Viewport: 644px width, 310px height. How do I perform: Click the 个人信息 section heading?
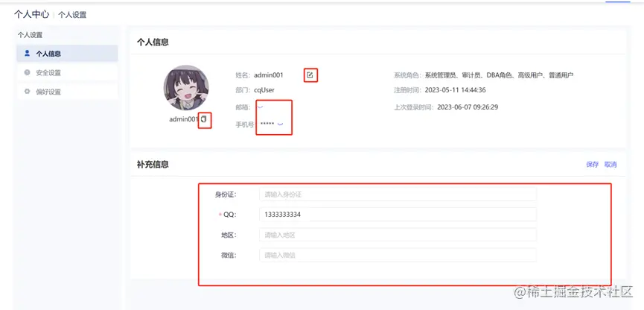[x=153, y=42]
